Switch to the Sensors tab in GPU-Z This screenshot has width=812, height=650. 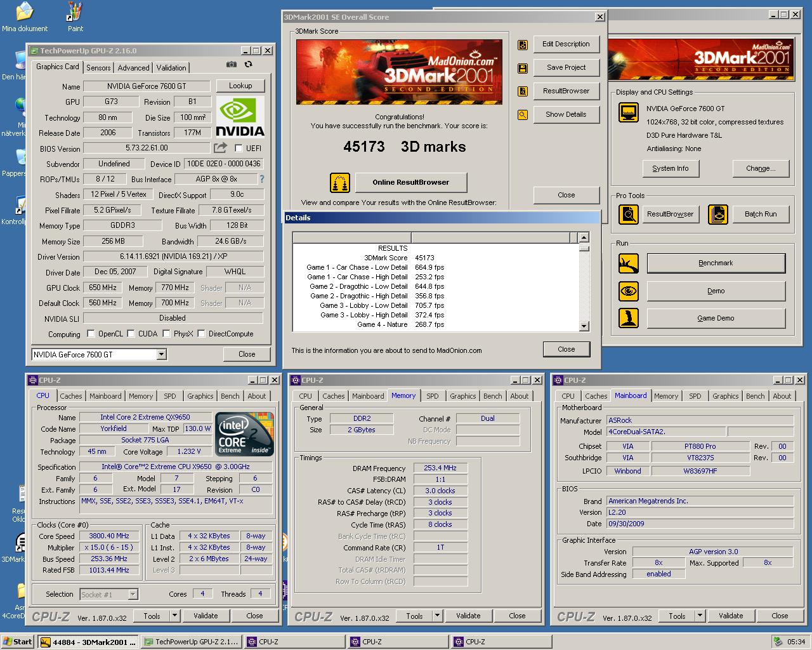pos(98,68)
